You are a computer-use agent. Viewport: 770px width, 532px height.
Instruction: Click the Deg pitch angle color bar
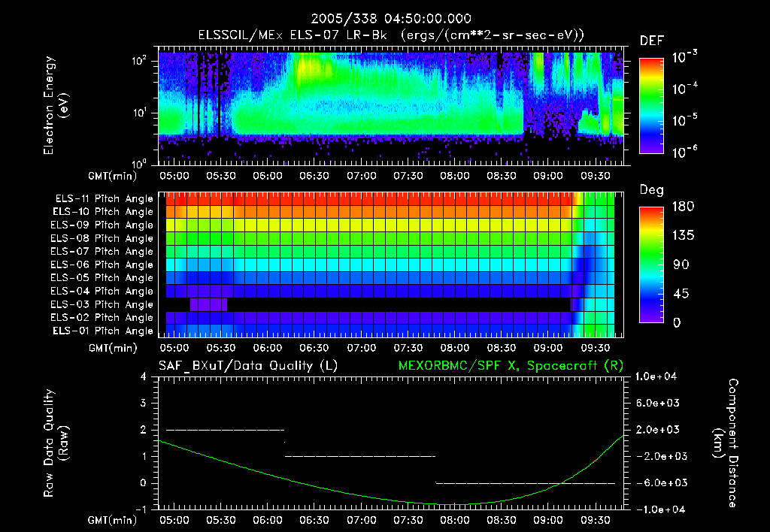652,264
